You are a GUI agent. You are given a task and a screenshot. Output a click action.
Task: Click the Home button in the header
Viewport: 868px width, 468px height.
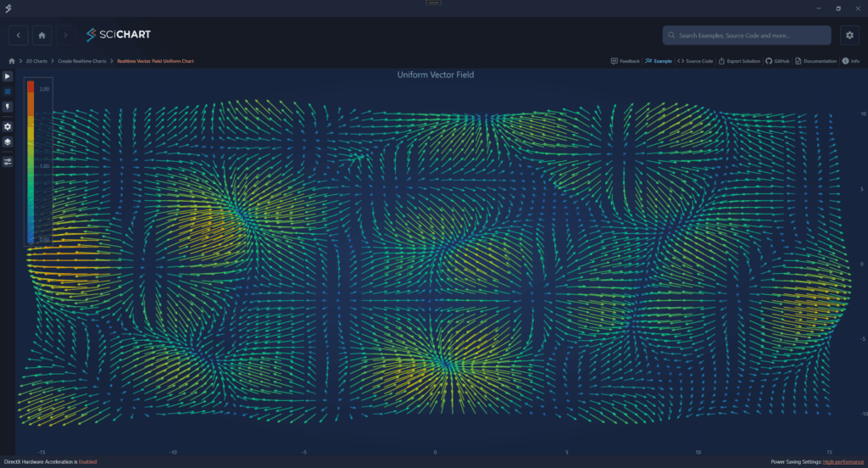pos(42,35)
